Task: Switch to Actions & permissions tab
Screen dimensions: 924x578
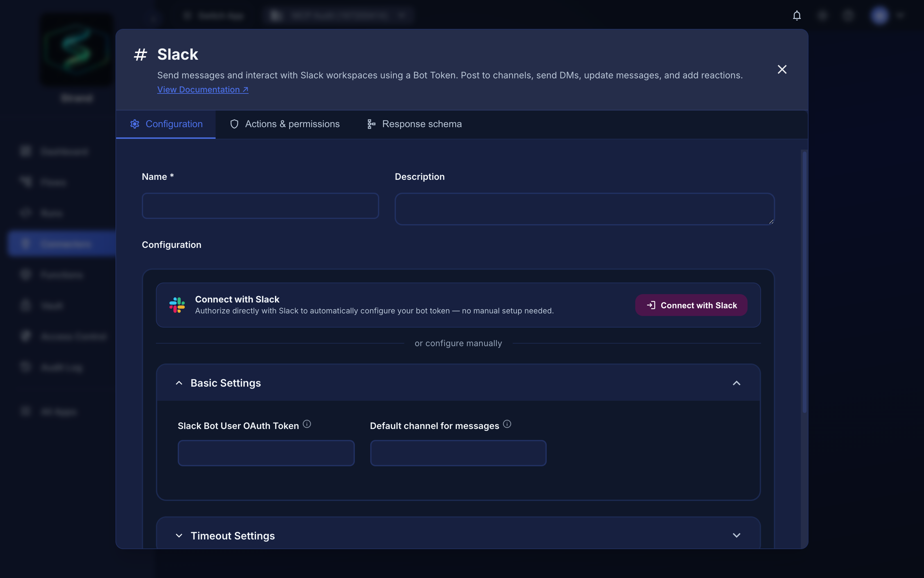Action: [285, 124]
